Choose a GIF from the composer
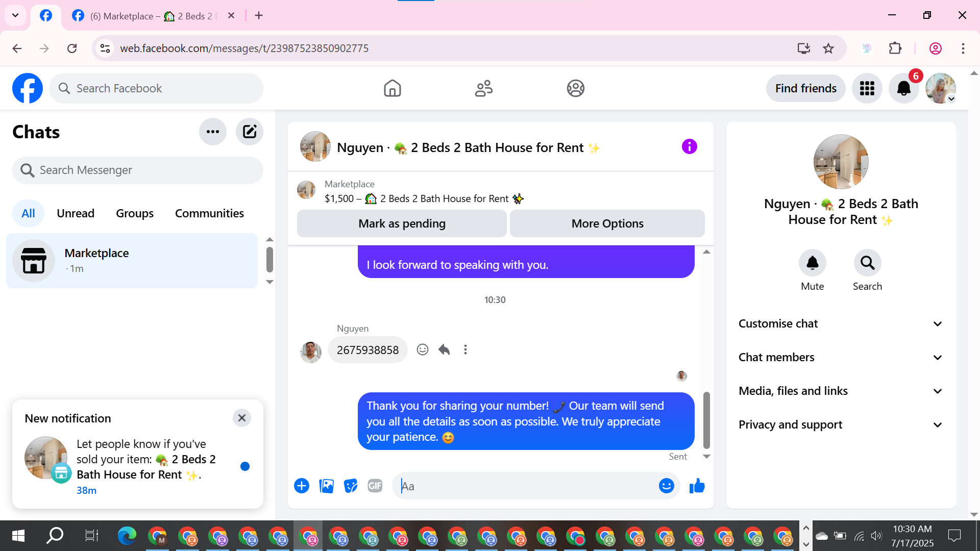Screen dimensions: 980x551 pyautogui.click(x=375, y=486)
